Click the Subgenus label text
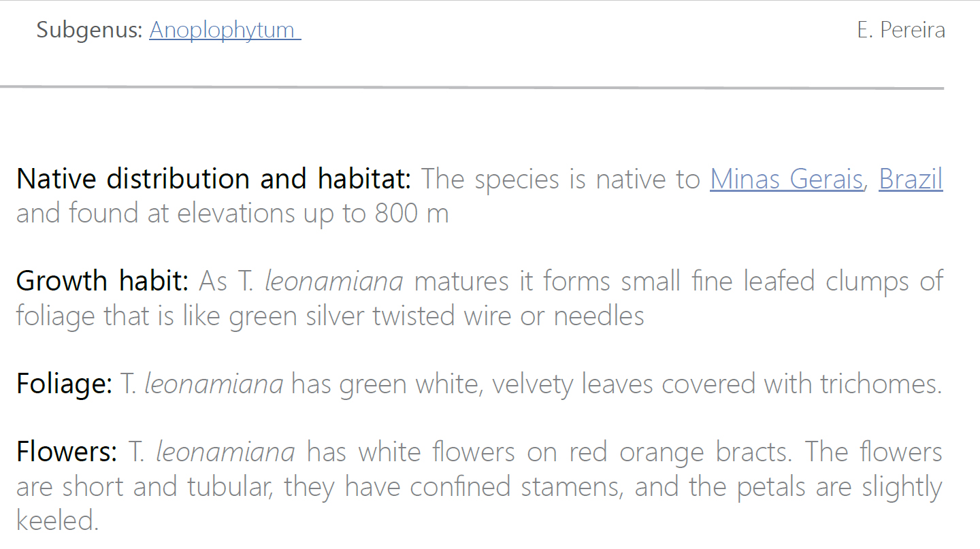The image size is (980, 549). [89, 30]
